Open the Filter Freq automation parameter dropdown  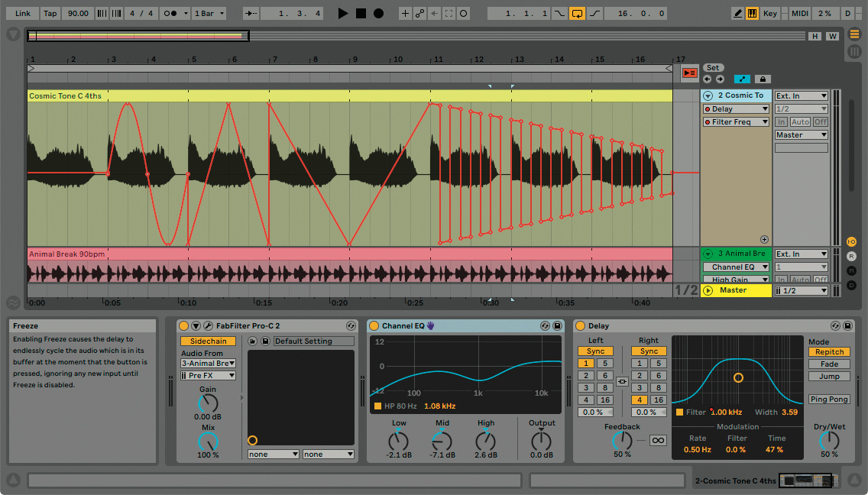[x=736, y=122]
